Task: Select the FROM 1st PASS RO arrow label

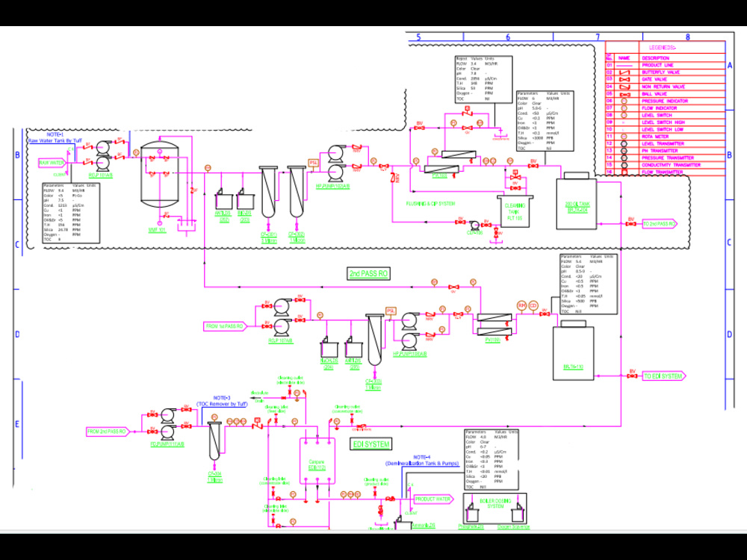Action: (x=226, y=326)
